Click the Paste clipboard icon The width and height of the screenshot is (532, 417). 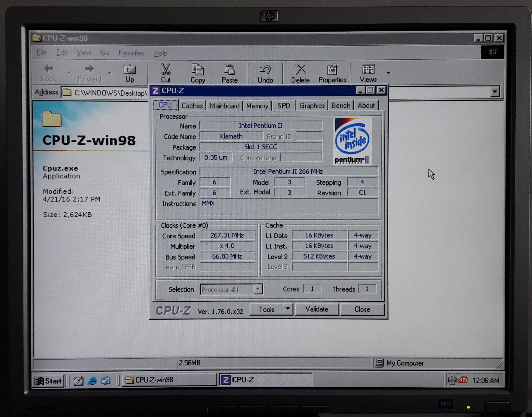(229, 69)
